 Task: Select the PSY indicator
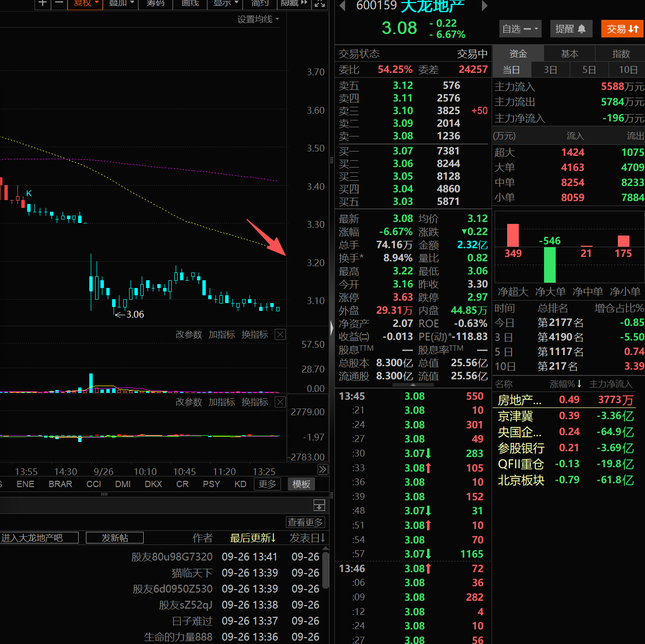(x=212, y=484)
